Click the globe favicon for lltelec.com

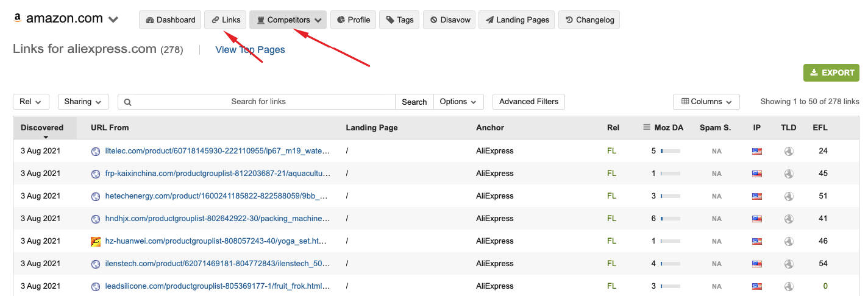95,151
